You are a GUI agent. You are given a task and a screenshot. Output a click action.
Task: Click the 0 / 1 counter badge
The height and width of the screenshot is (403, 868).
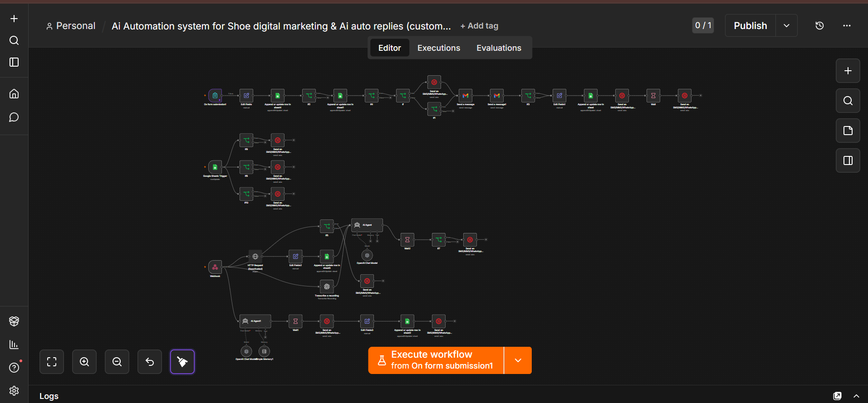(x=703, y=25)
